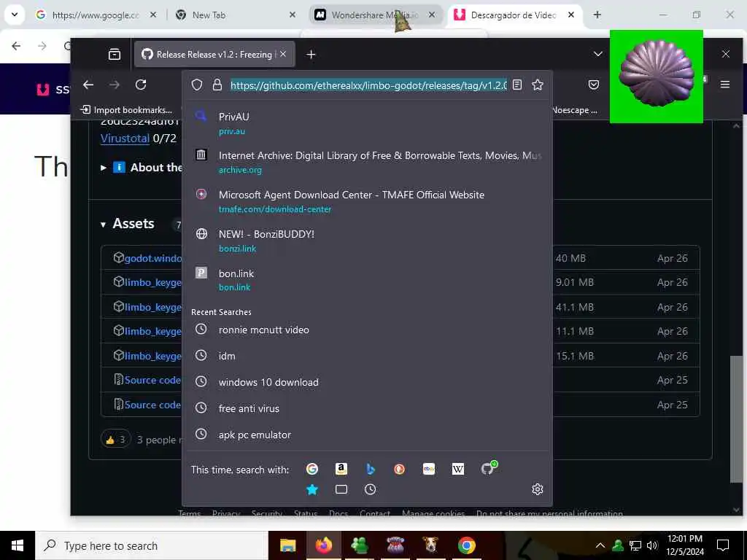Open volume control in system tray
Screen dimensions: 747x560
[652, 545]
